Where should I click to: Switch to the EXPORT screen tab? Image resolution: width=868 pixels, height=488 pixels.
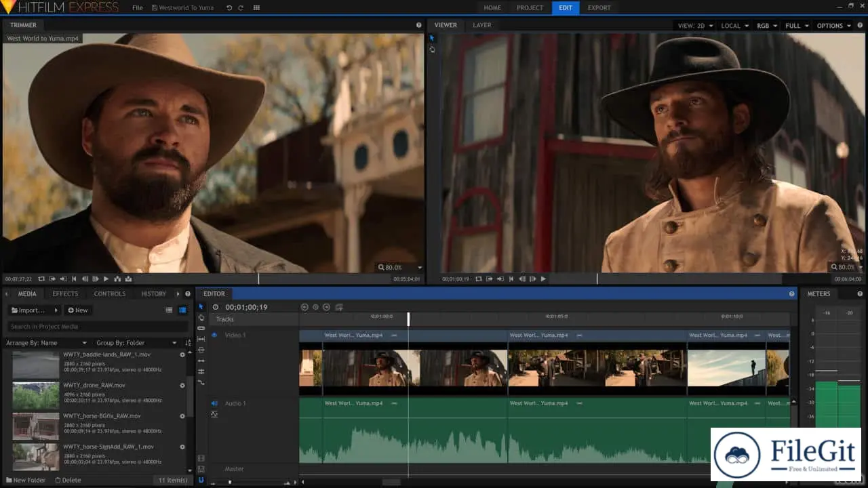(x=599, y=7)
